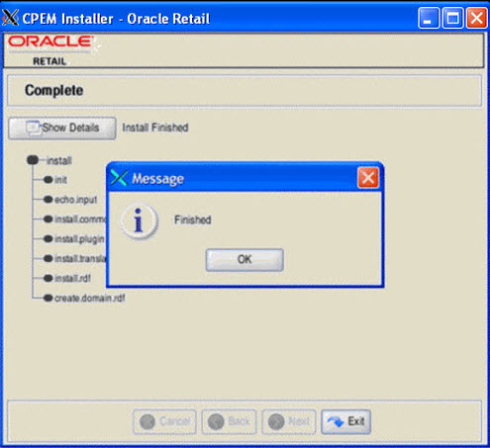Click the greyed-out Cancel button
Image resolution: width=490 pixels, height=448 pixels.
[x=164, y=421]
